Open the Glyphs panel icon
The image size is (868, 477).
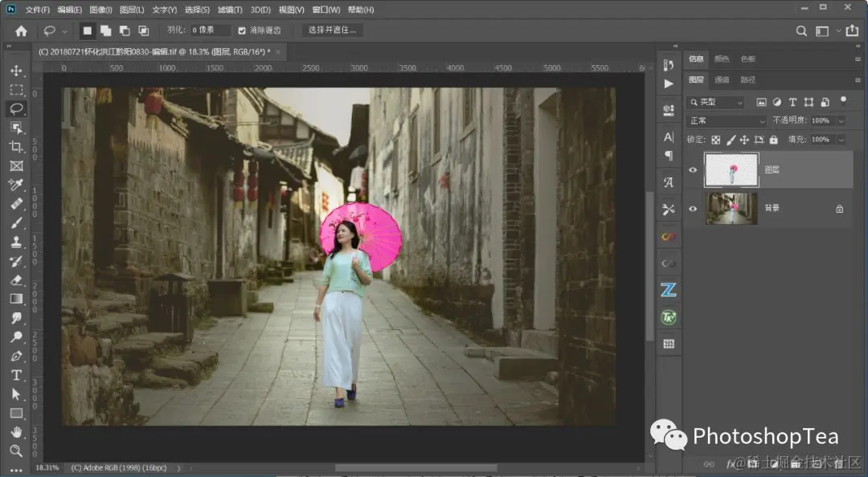coord(669,182)
